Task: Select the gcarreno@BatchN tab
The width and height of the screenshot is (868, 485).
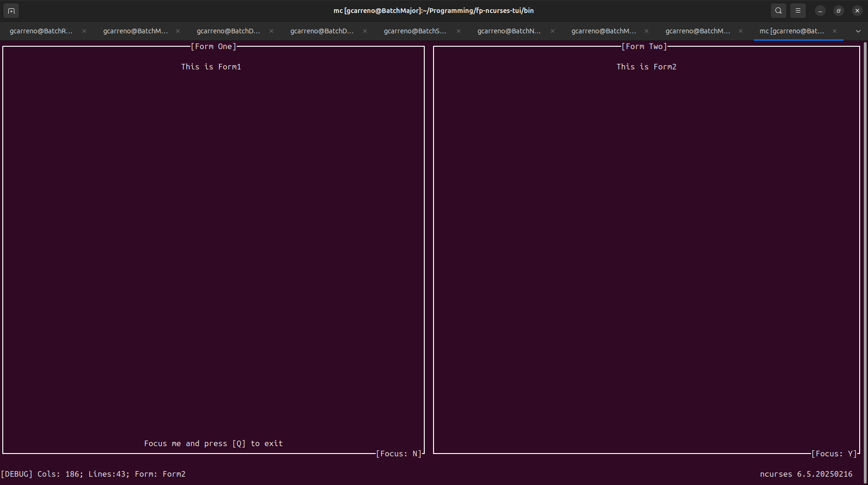Action: tap(509, 31)
